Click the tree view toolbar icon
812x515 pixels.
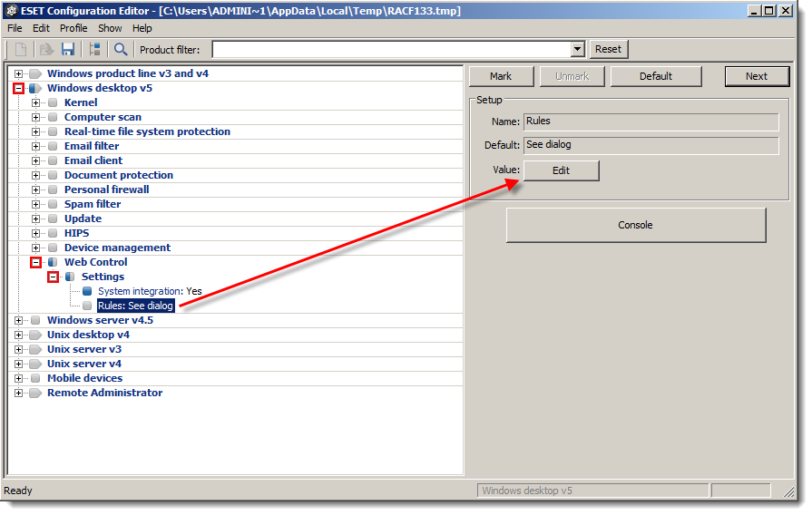tap(95, 49)
